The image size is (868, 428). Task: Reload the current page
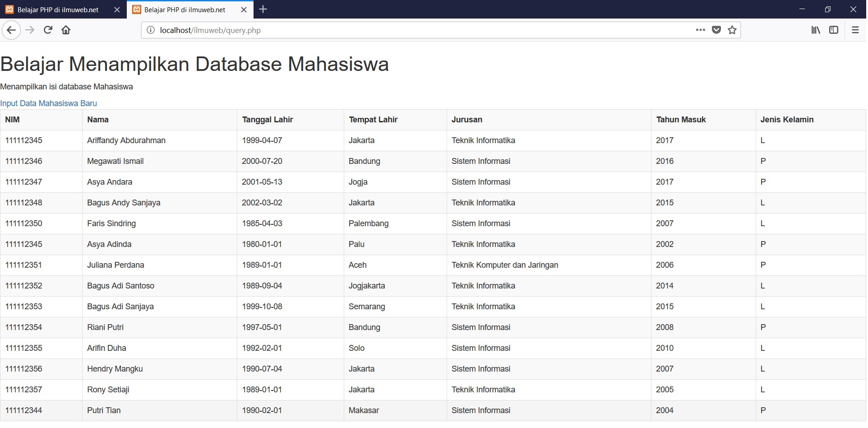[x=48, y=30]
